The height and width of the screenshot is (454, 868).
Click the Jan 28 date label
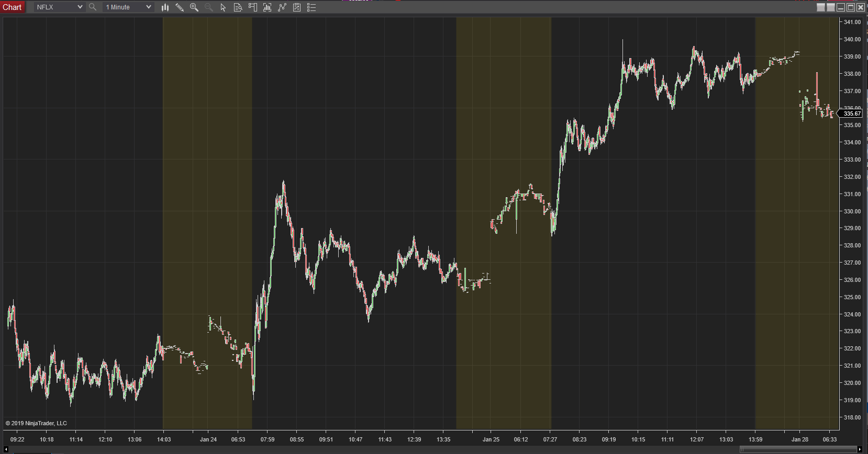tap(800, 439)
